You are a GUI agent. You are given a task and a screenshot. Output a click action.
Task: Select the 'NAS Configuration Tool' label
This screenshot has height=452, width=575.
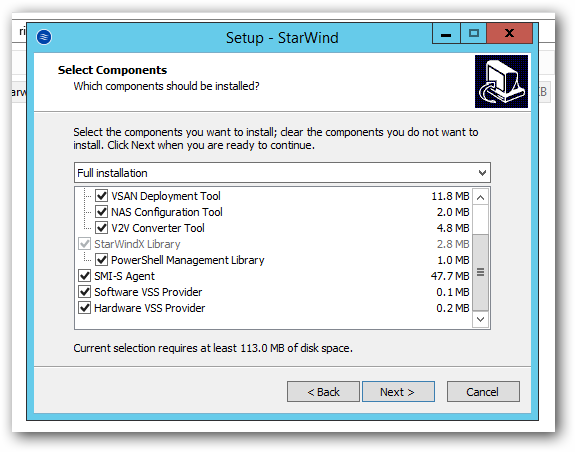(x=167, y=212)
